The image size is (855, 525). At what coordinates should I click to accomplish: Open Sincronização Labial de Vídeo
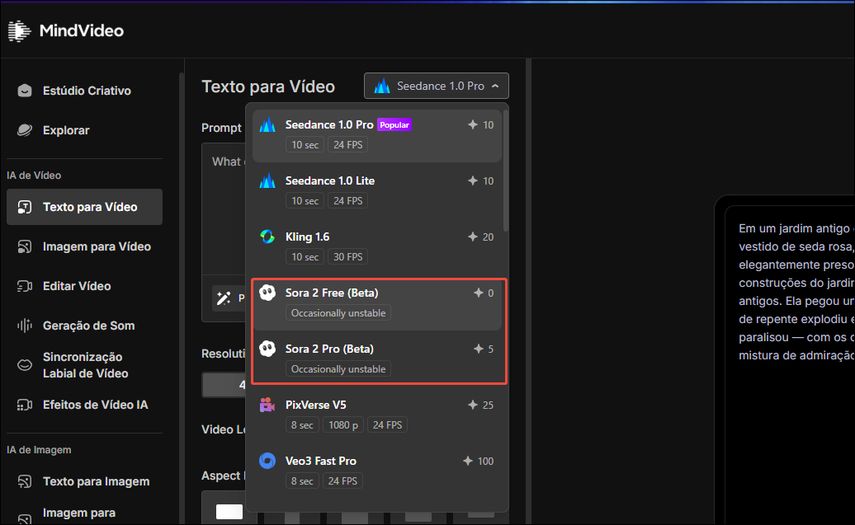[x=84, y=365]
